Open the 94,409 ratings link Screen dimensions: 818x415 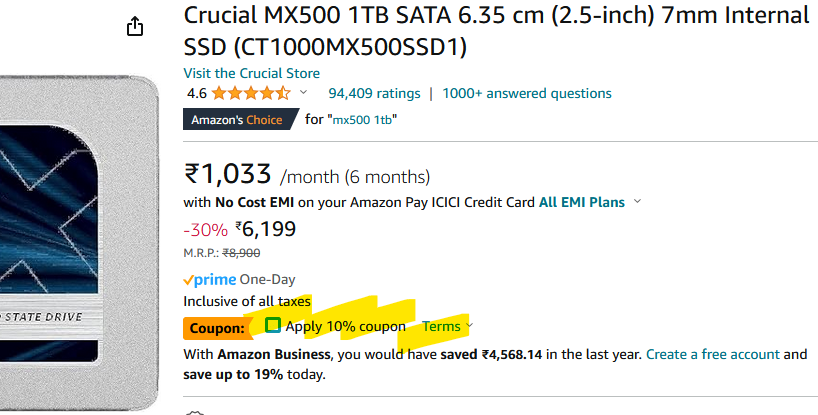374,93
